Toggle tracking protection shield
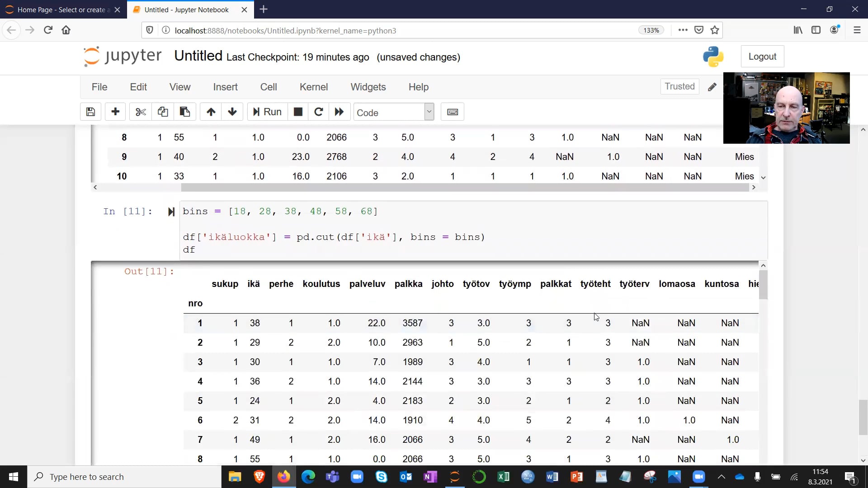This screenshot has height=488, width=868. click(x=149, y=30)
